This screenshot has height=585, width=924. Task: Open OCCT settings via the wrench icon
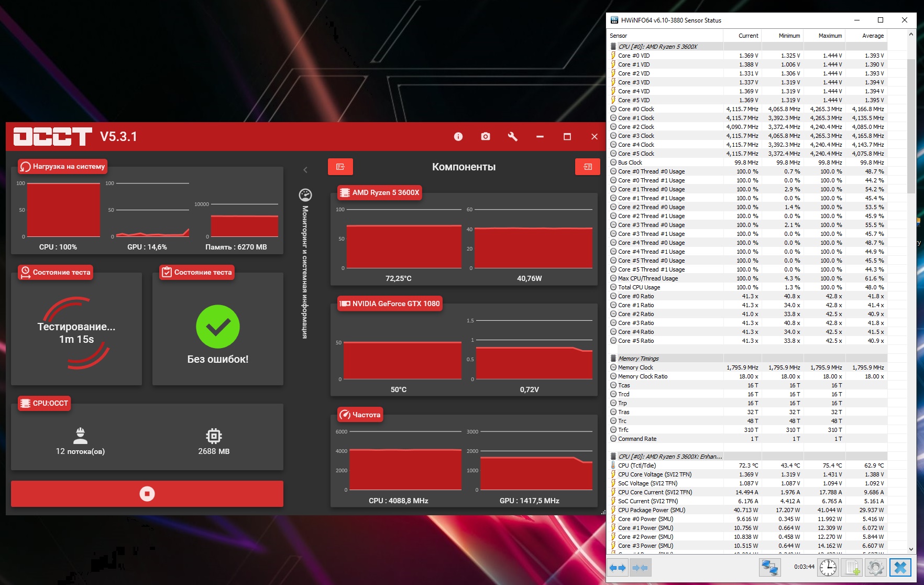click(513, 136)
